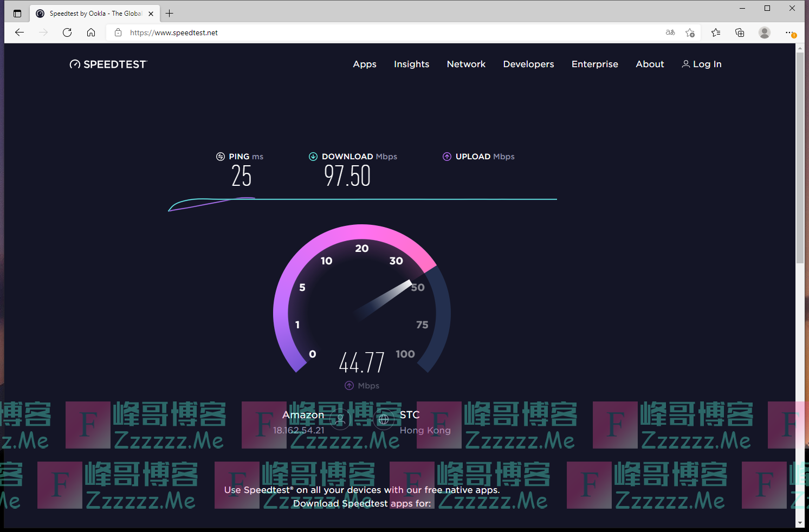This screenshot has width=809, height=532.
Task: Open the Favorites list icon
Action: point(716,33)
